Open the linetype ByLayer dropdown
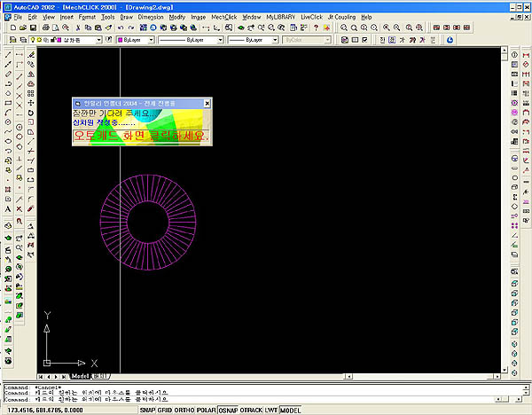The width and height of the screenshot is (532, 415). point(220,40)
